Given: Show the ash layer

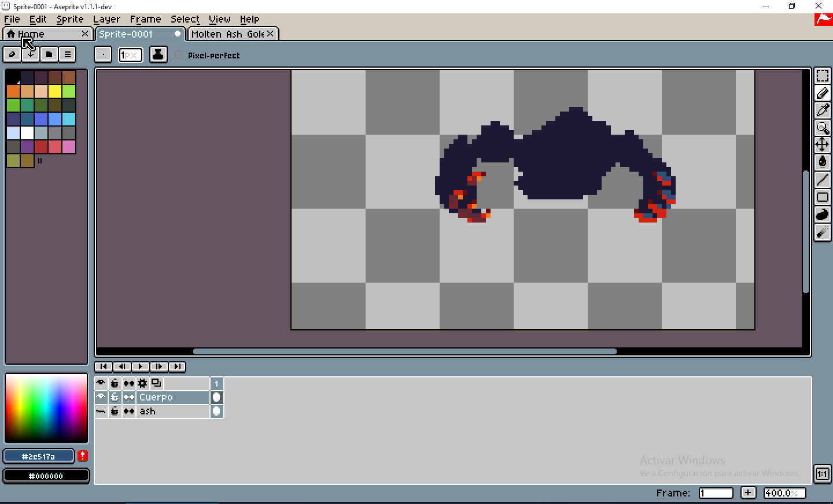Looking at the screenshot, I should click(101, 412).
